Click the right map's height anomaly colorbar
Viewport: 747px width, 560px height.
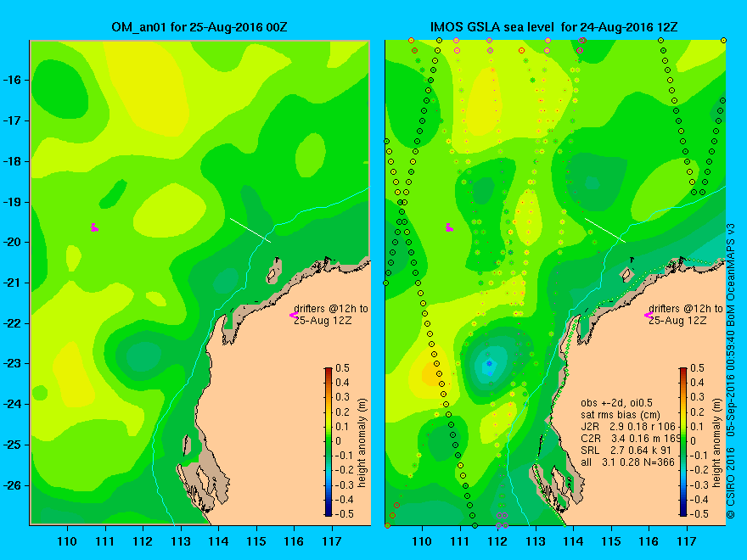pyautogui.click(x=683, y=441)
